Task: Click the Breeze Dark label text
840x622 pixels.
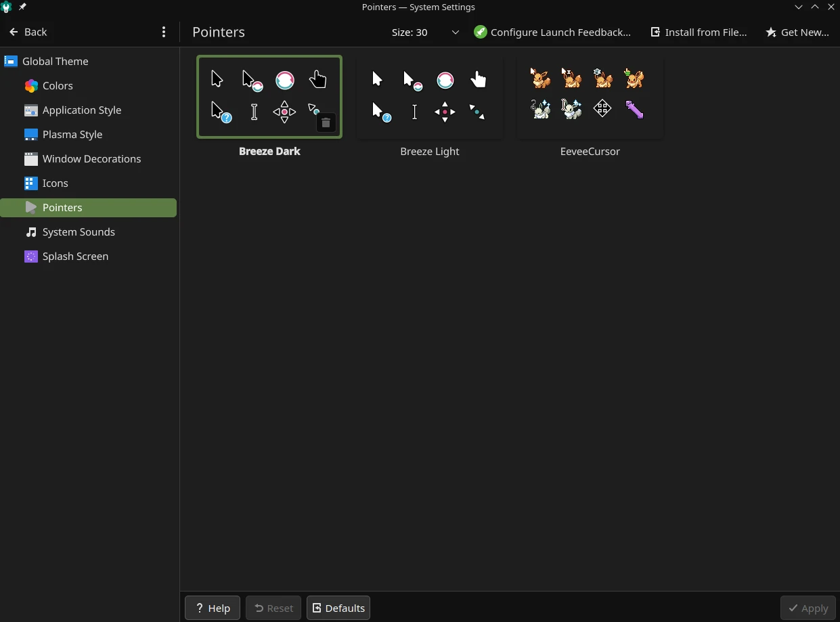Action: click(x=269, y=152)
